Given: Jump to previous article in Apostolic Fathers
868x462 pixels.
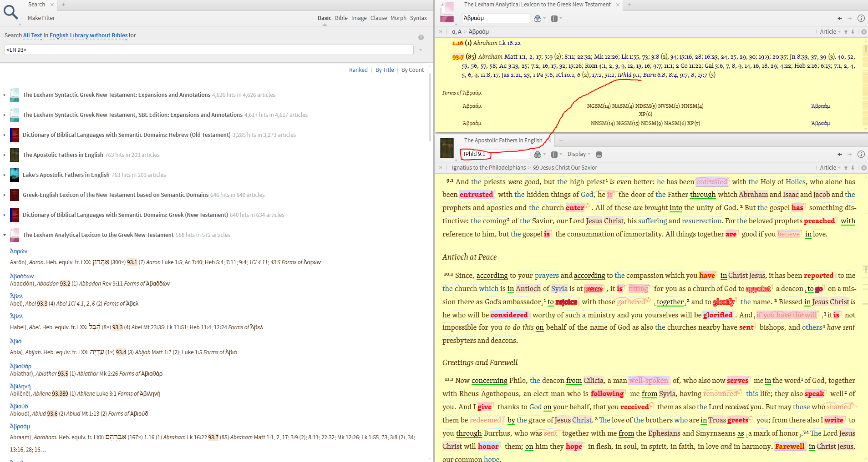Looking at the screenshot, I should 846,168.
